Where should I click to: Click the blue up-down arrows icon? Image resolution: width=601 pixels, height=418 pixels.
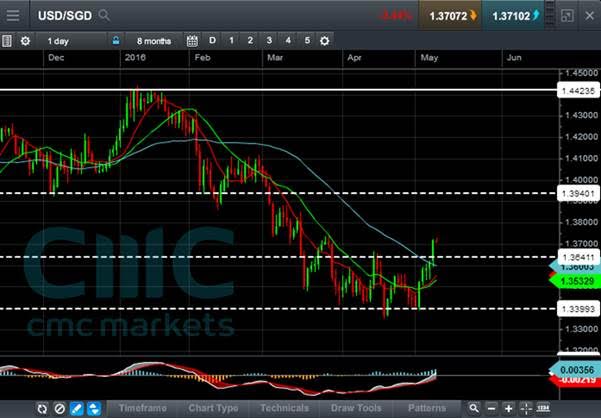(94, 409)
